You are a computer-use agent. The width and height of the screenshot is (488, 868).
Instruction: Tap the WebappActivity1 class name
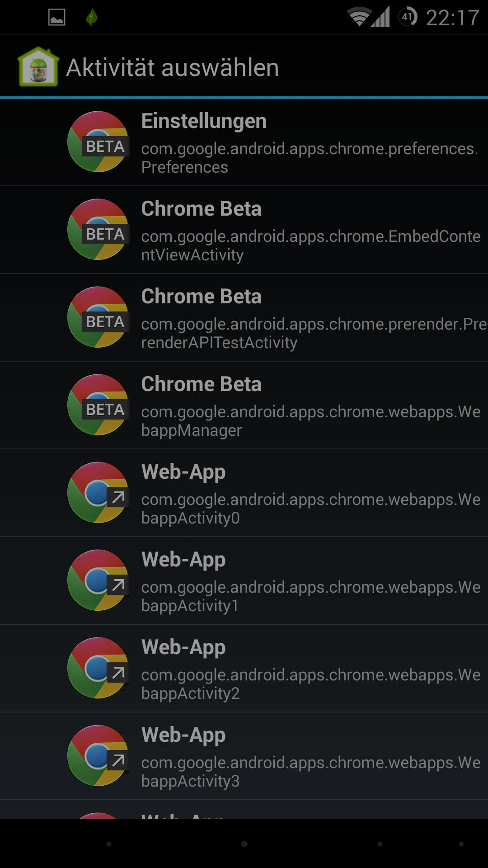[x=311, y=596]
